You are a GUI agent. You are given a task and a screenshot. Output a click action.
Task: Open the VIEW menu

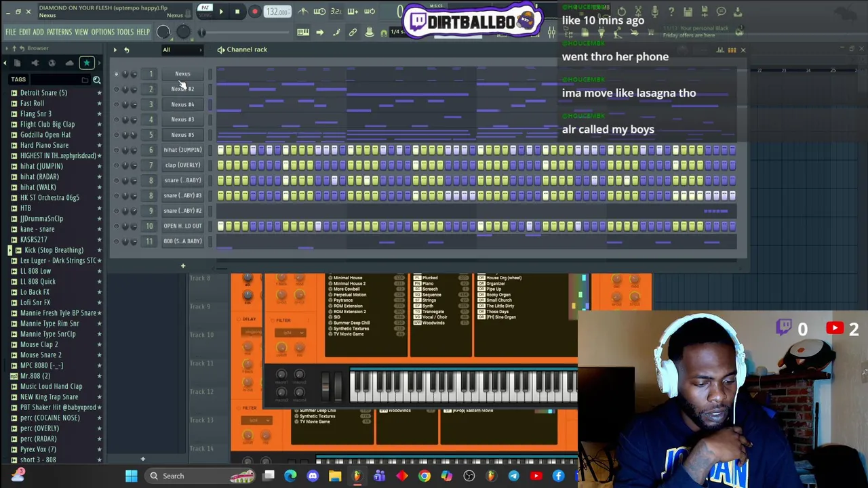point(81,32)
